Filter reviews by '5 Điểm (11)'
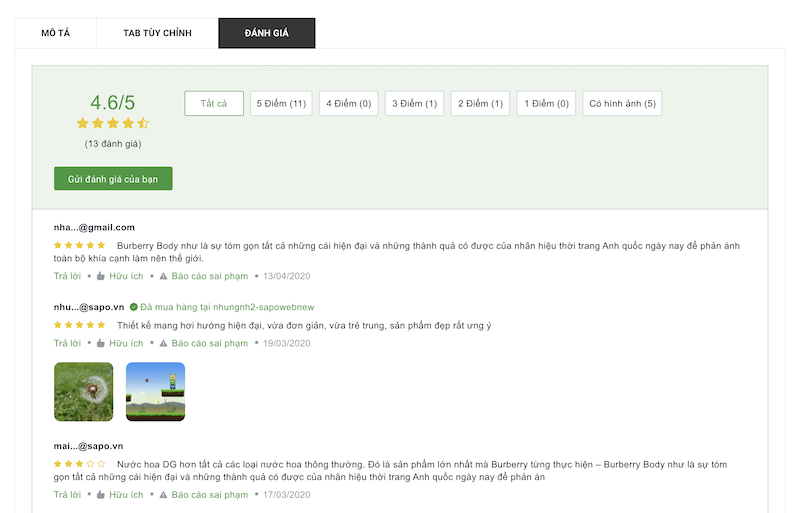 coord(281,103)
